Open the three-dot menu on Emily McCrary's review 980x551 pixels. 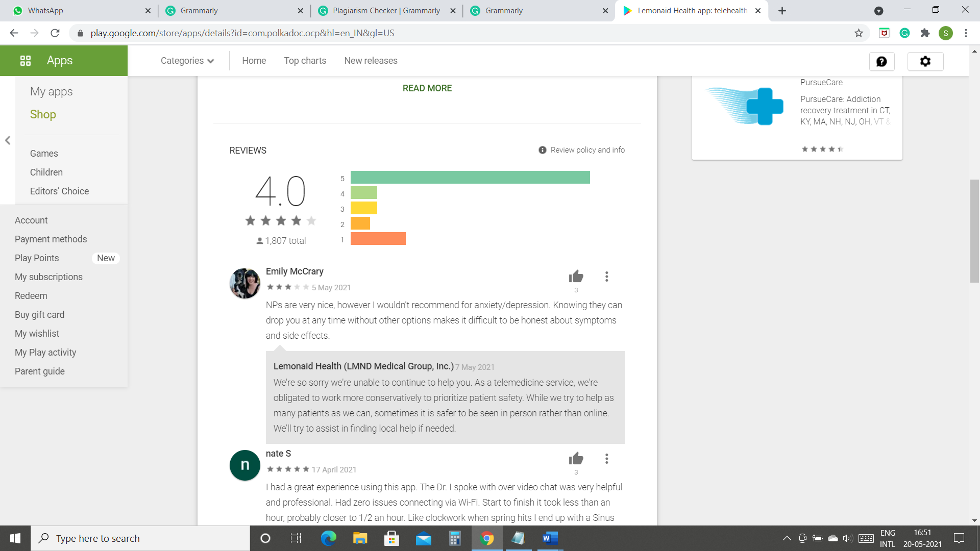point(606,277)
